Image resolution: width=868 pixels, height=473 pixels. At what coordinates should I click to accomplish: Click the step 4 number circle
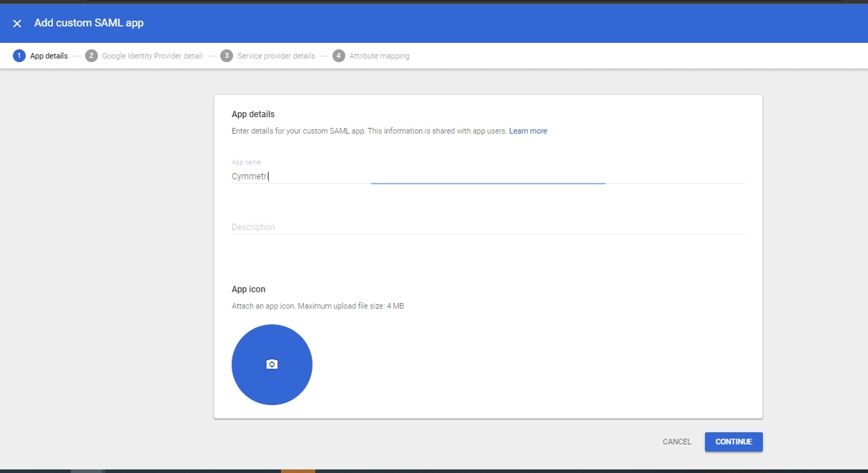tap(339, 56)
